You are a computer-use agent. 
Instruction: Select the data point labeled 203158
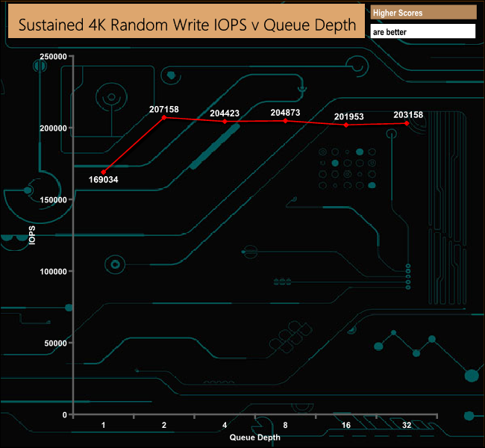tap(407, 123)
